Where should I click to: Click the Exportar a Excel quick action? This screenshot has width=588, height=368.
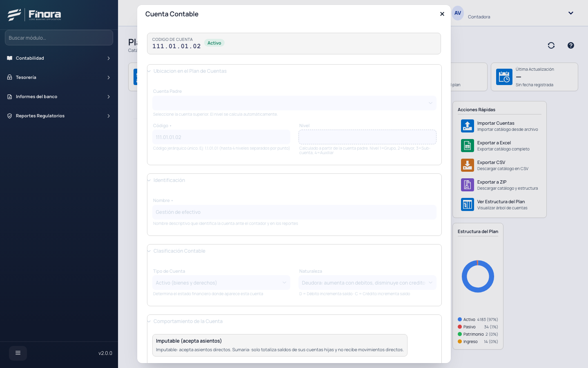500,146
